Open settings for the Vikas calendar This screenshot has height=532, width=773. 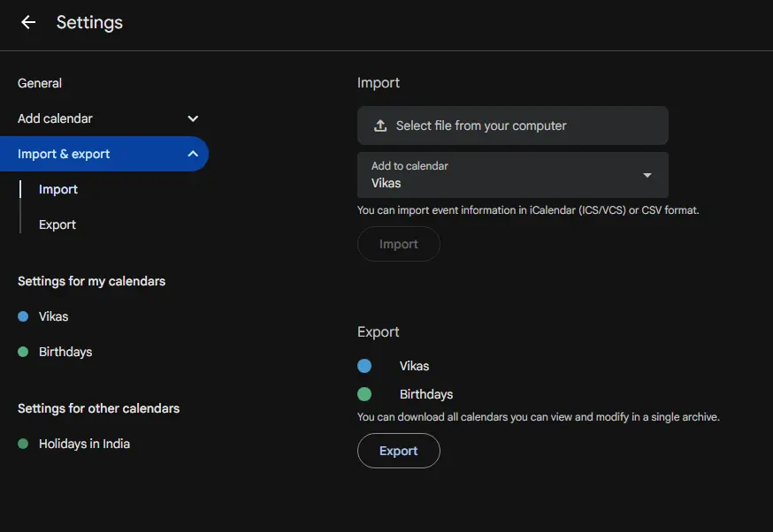coord(55,315)
